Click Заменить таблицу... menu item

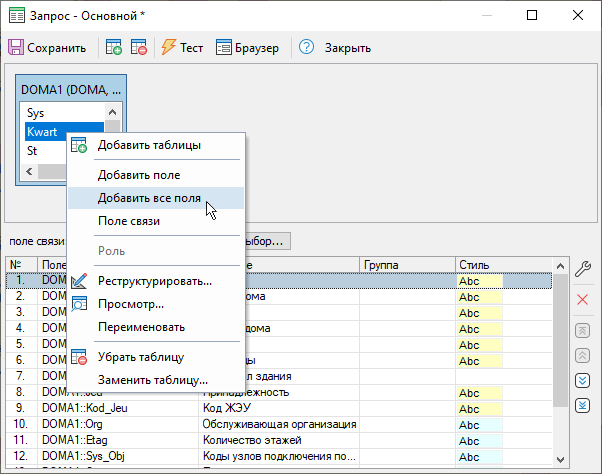[x=152, y=380]
